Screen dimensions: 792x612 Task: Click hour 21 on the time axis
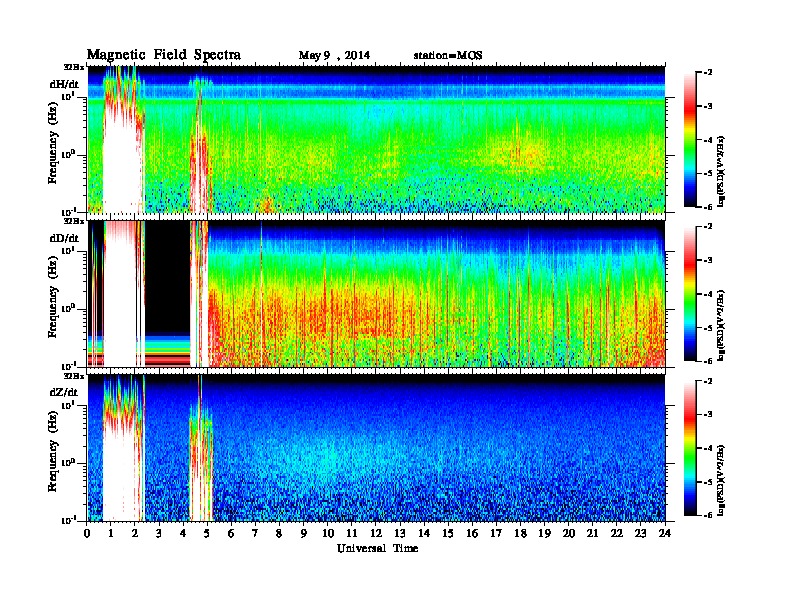(x=592, y=534)
